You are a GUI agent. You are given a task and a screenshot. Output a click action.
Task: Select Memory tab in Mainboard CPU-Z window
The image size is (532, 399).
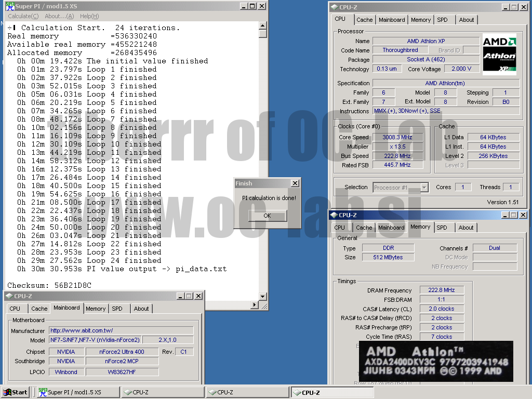pos(96,309)
